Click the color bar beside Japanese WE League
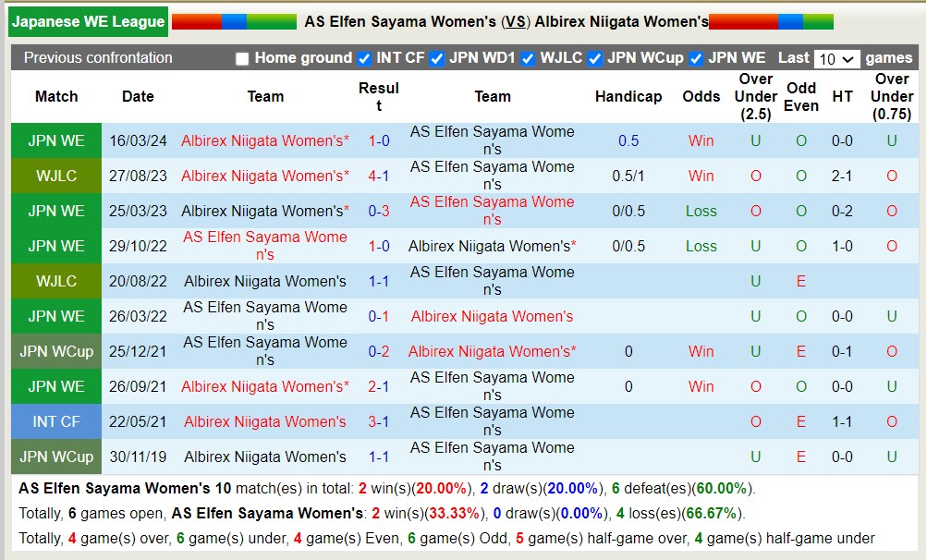Image resolution: width=927 pixels, height=560 pixels. (234, 21)
